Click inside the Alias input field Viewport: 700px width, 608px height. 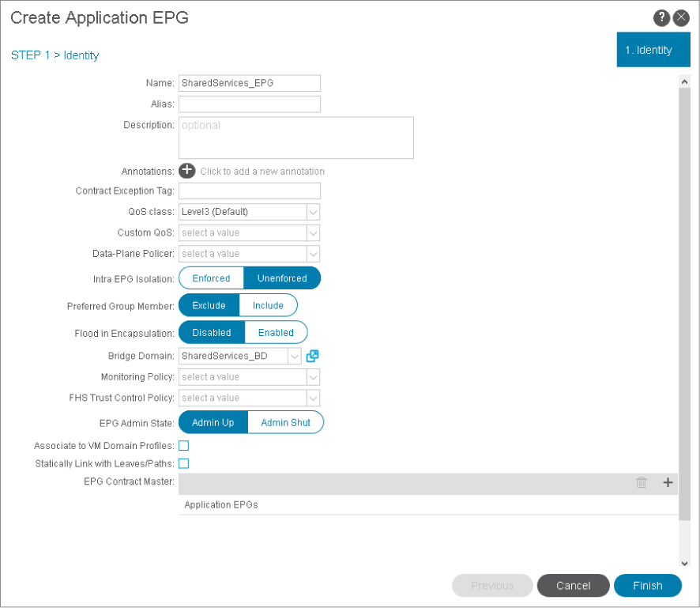tap(250, 104)
